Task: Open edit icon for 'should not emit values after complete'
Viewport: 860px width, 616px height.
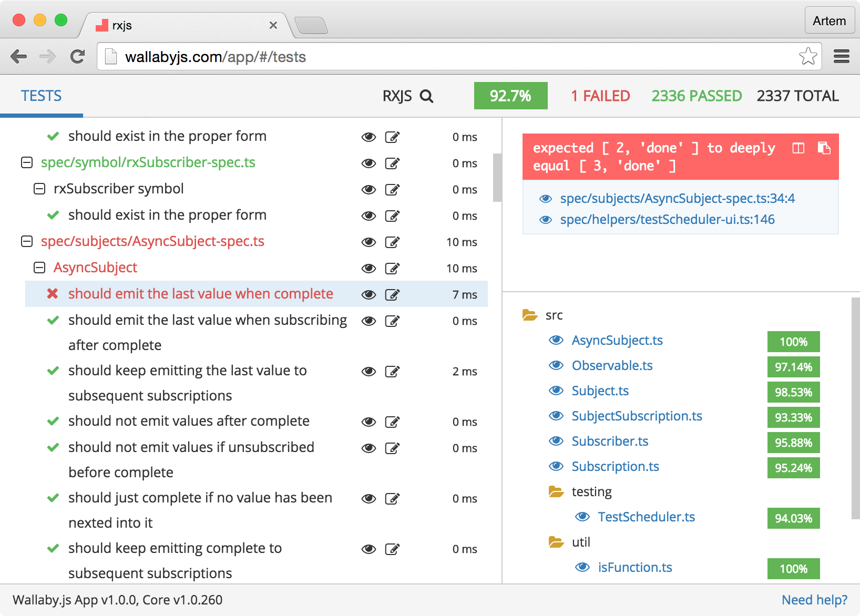Action: (x=392, y=422)
